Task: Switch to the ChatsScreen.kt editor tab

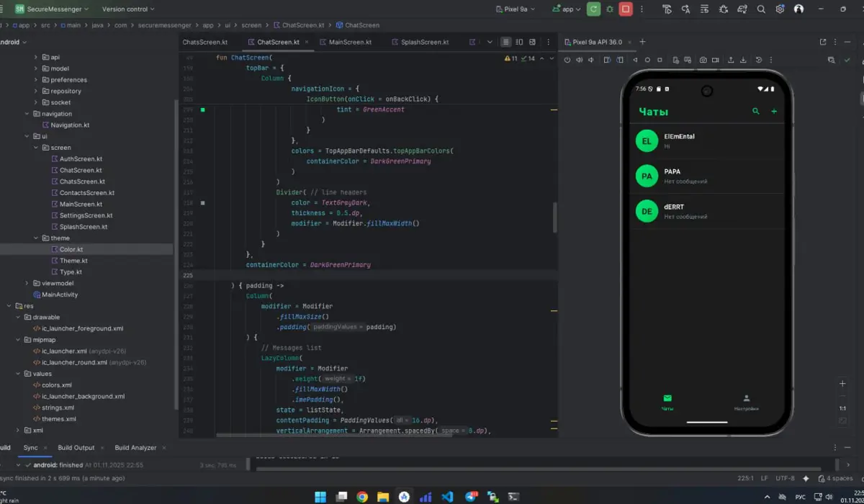Action: [x=205, y=42]
